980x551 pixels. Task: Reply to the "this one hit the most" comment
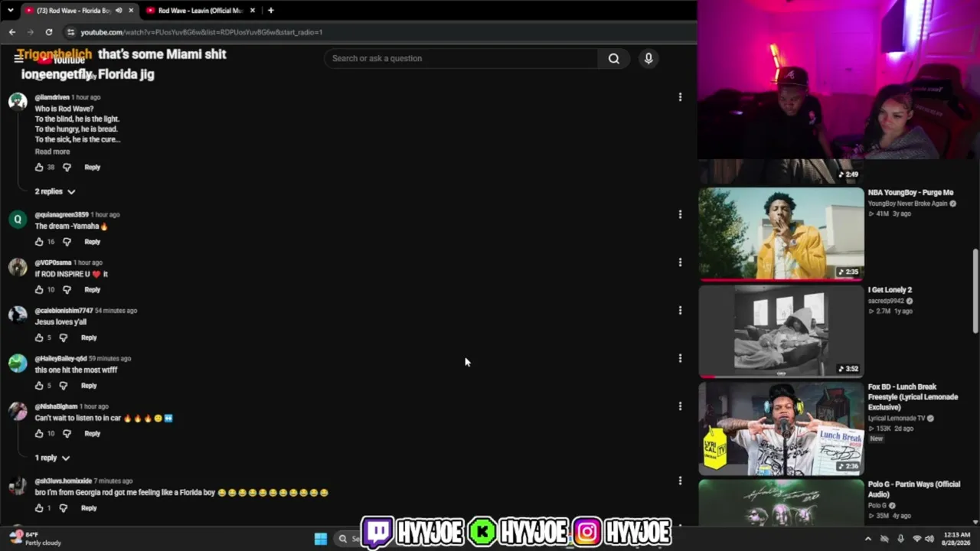tap(89, 386)
